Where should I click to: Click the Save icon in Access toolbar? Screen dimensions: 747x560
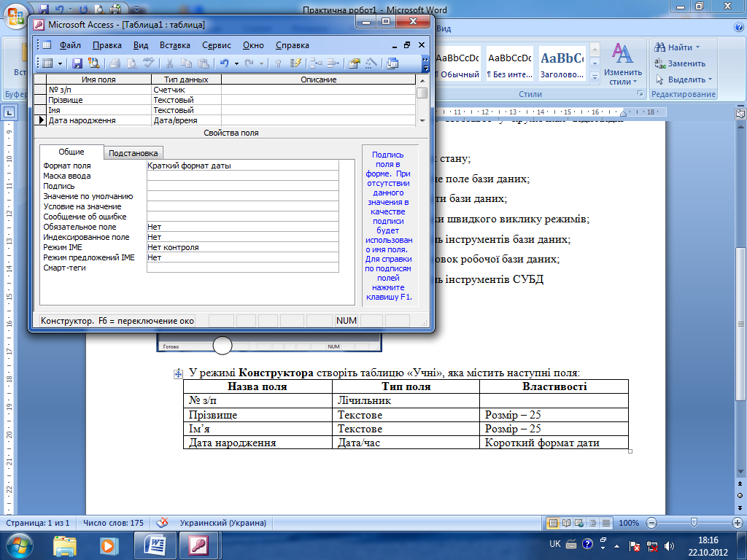[77, 63]
